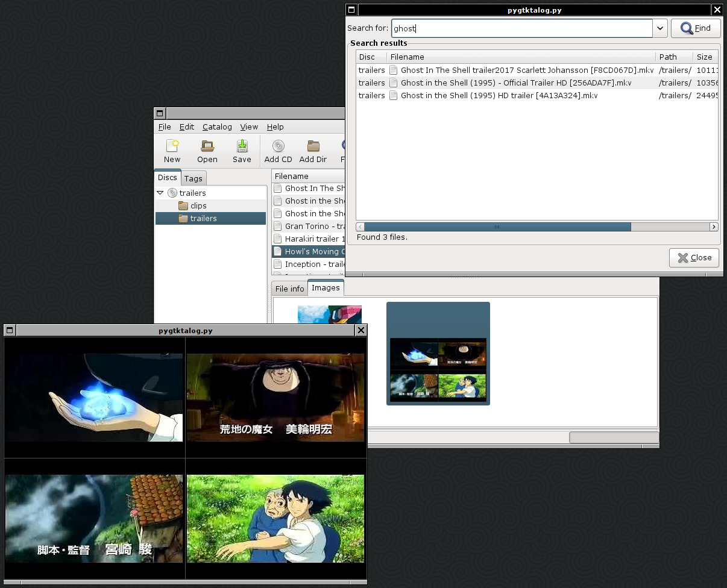Viewport: 727px width, 588px height.
Task: Open the Howl's Moving Castle contact sheet thumbnail
Action: [438, 353]
